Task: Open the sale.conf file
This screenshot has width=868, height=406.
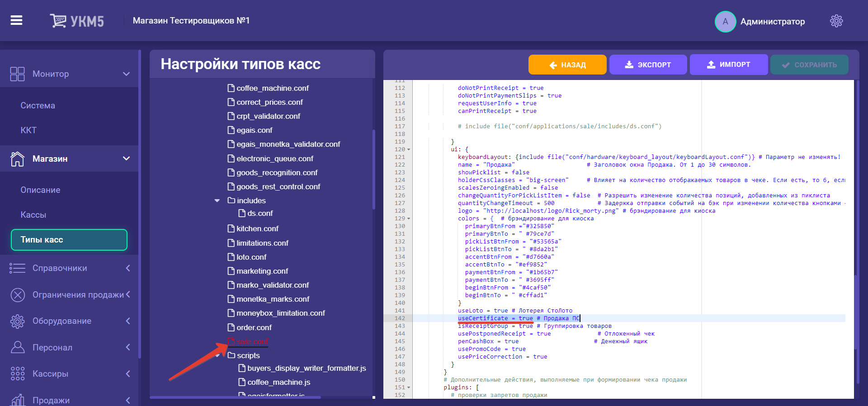Action: (252, 341)
